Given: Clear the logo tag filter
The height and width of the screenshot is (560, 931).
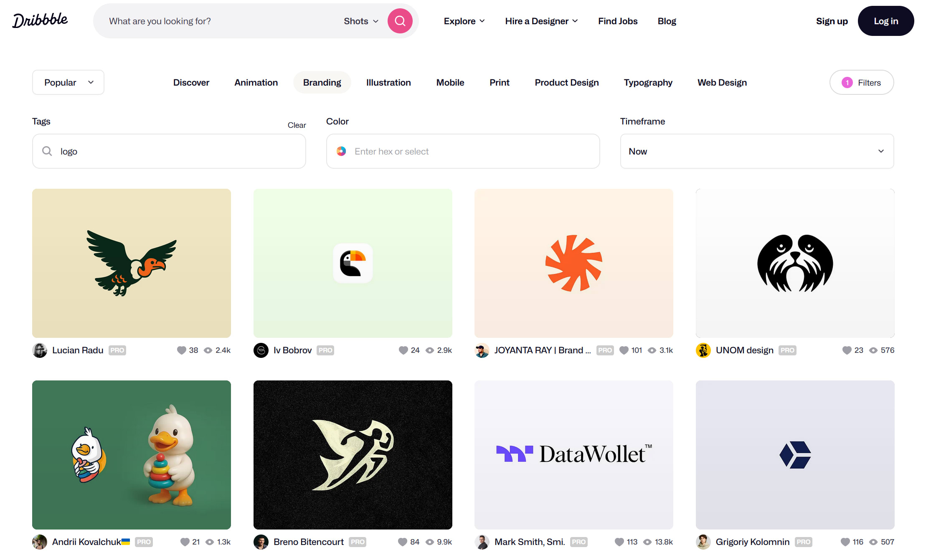Looking at the screenshot, I should [x=297, y=125].
